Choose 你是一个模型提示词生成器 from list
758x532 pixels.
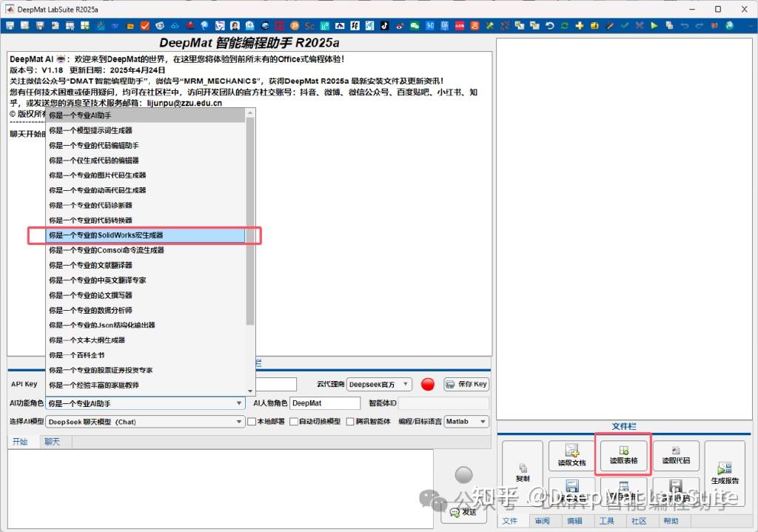pos(146,130)
